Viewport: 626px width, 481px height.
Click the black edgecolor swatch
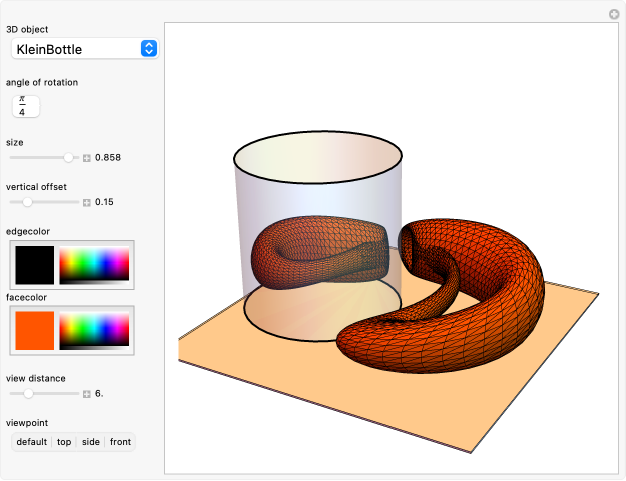click(x=35, y=265)
